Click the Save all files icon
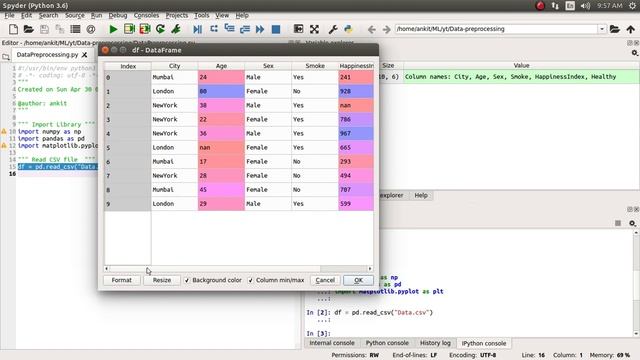This screenshot has width=640, height=360. 60,29
